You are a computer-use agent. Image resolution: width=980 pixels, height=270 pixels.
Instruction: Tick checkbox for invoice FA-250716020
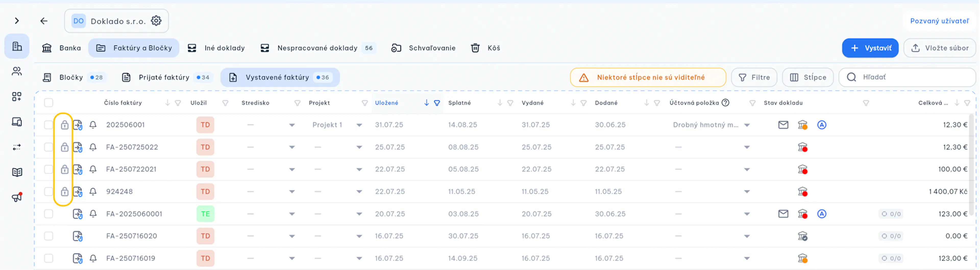tap(49, 236)
